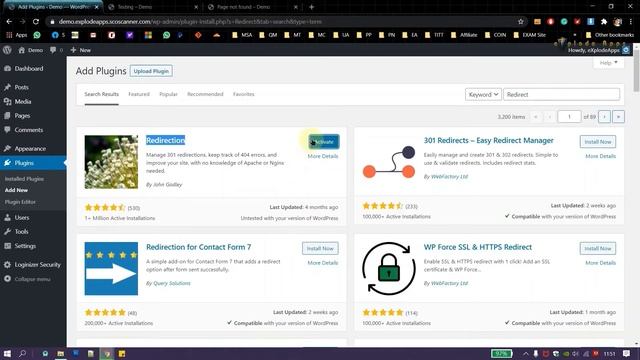Go to next page of plugin results
The width and height of the screenshot is (640, 360).
coord(604,117)
